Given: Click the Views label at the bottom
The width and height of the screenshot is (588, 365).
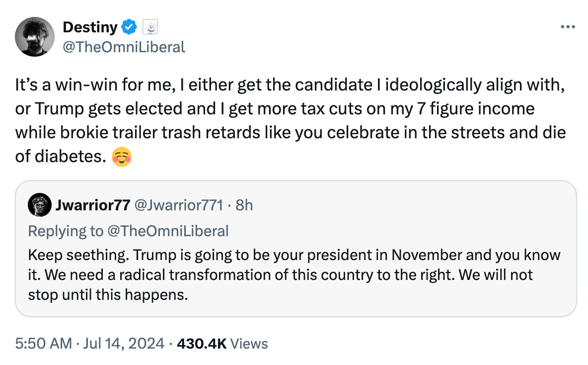Looking at the screenshot, I should click(250, 343).
